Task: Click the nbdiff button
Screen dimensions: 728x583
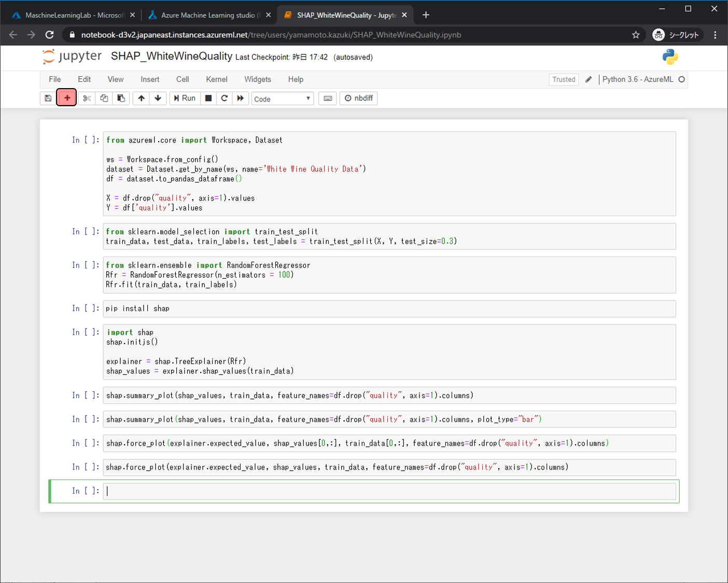Action: 358,98
